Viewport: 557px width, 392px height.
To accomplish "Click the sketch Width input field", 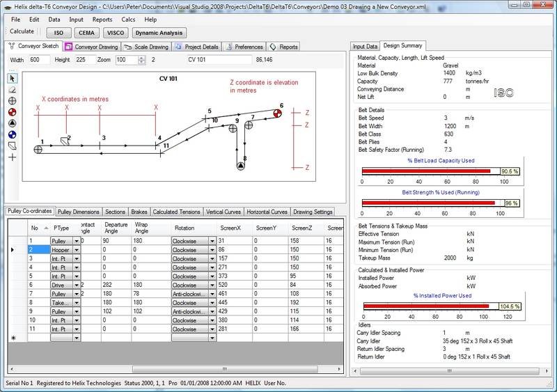I will (x=39, y=60).
